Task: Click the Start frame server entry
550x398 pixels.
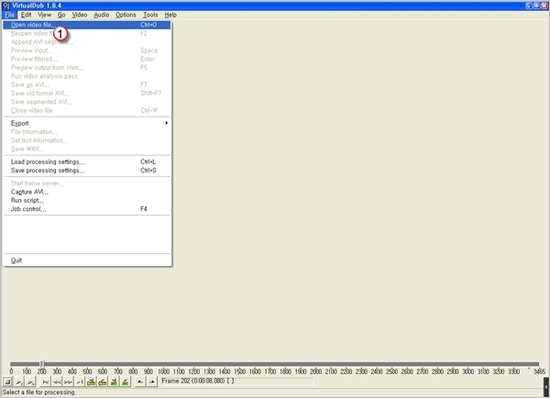Action: [x=87, y=183]
